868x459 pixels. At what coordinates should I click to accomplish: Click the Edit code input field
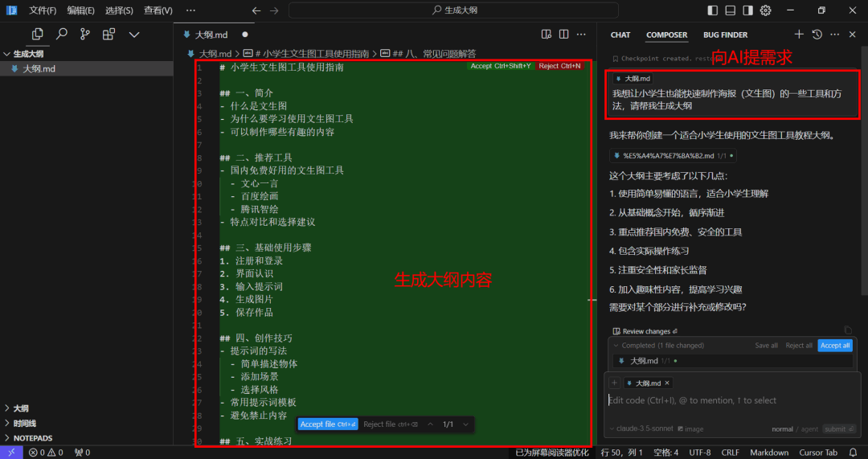tap(732, 400)
